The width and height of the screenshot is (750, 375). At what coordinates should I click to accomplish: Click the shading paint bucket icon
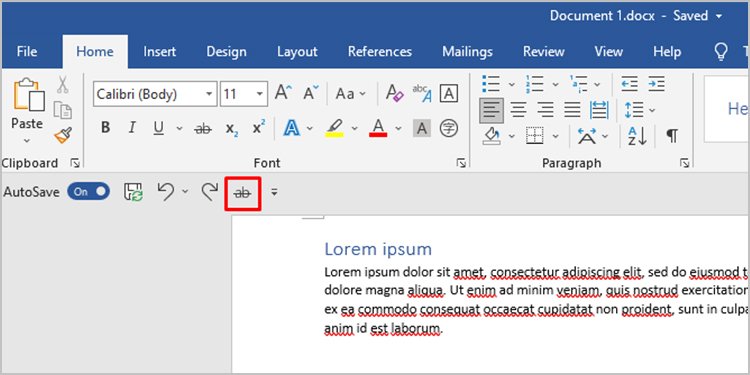pos(492,136)
